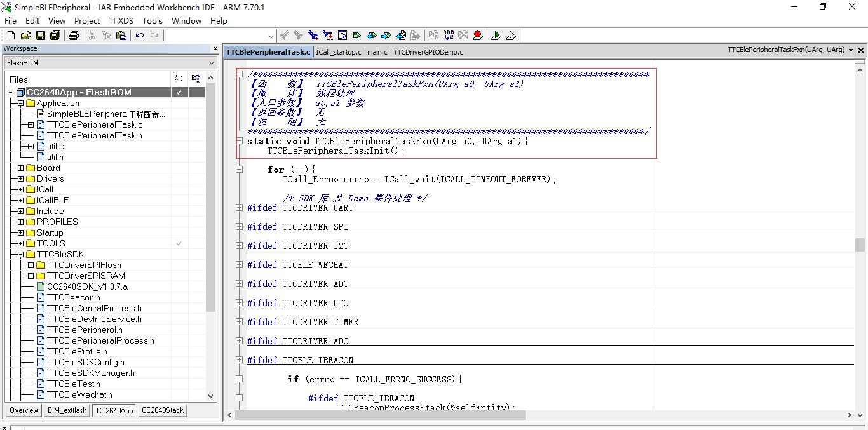Screen dimensions: 868x430
Task: Click the Download and Debug green play icon
Action: (x=496, y=36)
